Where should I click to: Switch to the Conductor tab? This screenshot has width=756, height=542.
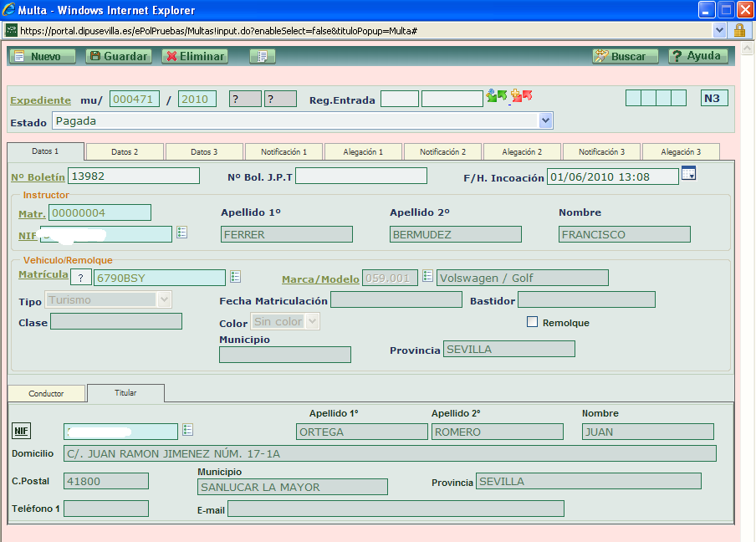click(46, 393)
